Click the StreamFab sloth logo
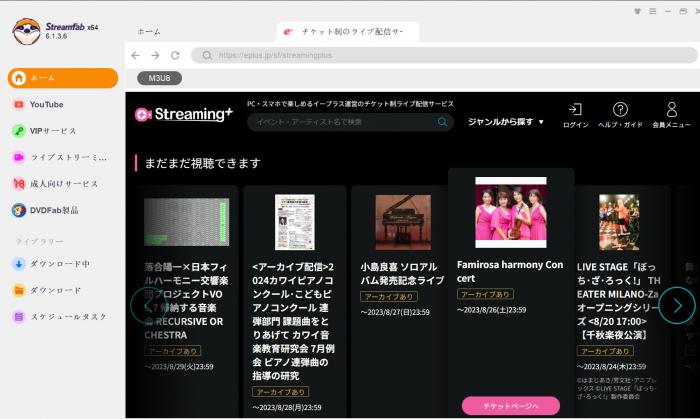This screenshot has width=700, height=419. pos(26,31)
